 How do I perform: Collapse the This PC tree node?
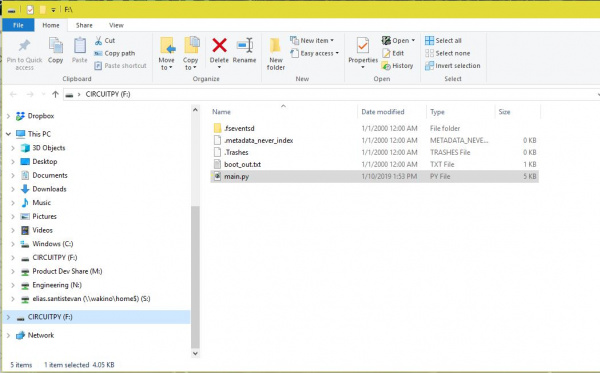coord(8,134)
